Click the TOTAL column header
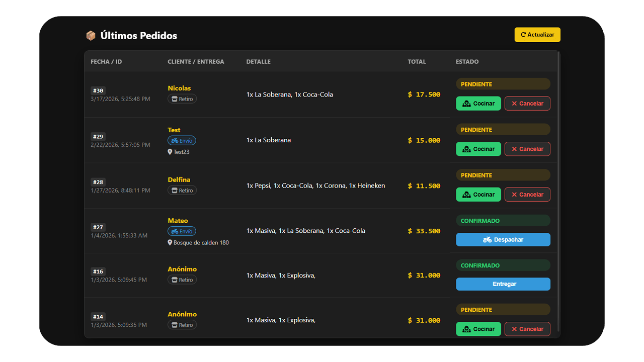Image resolution: width=644 pixels, height=362 pixels. [x=417, y=62]
